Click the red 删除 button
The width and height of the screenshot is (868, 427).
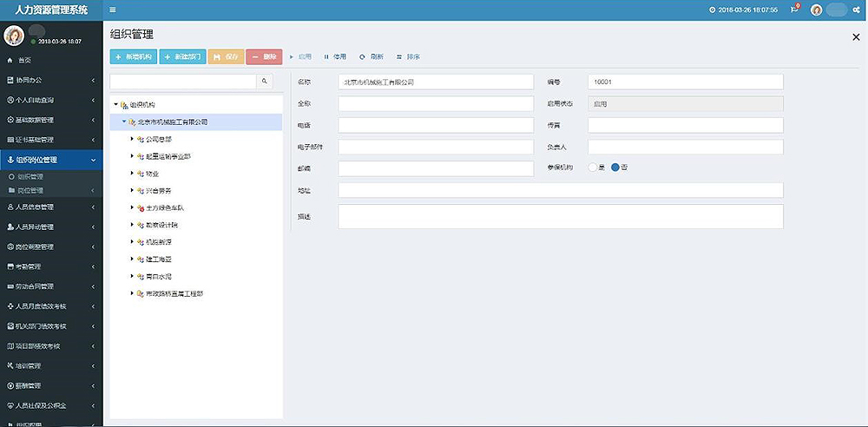(x=264, y=56)
